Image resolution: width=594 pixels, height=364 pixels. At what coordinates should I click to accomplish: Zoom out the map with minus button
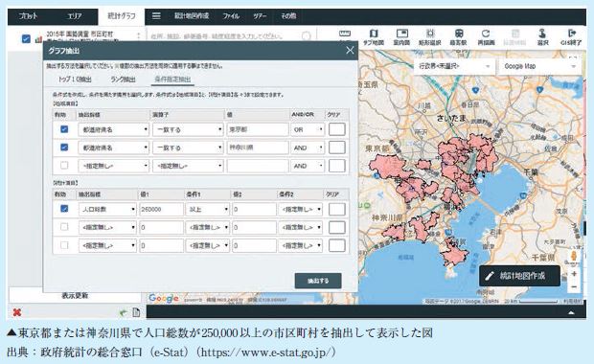pyautogui.click(x=574, y=286)
